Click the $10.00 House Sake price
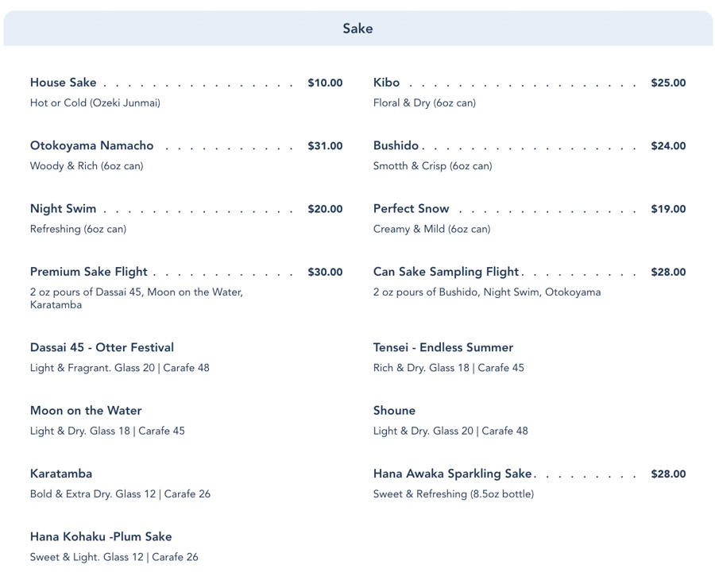Screen dimensions: 715x588 [x=325, y=83]
